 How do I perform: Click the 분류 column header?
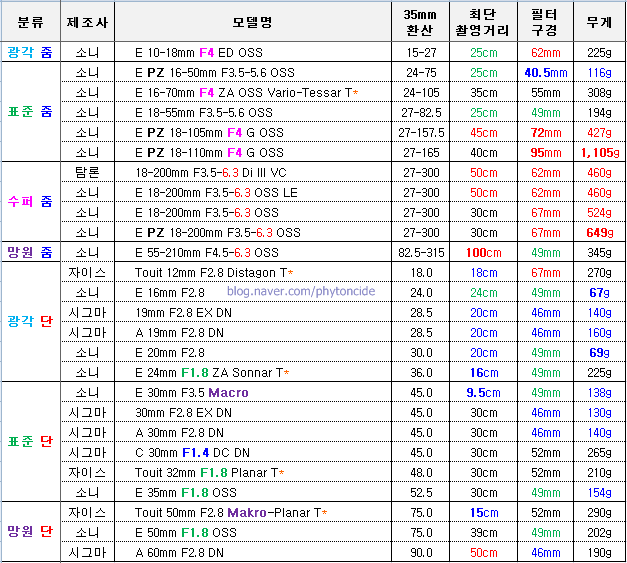30,21
